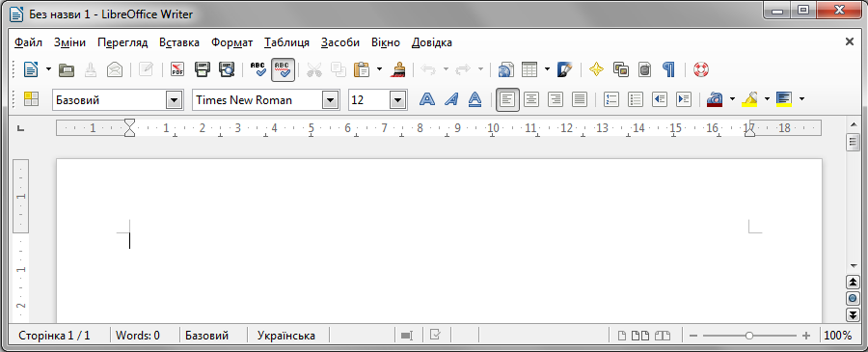Apply the yellow highlighting color
This screenshot has width=868, height=352.
(x=749, y=99)
